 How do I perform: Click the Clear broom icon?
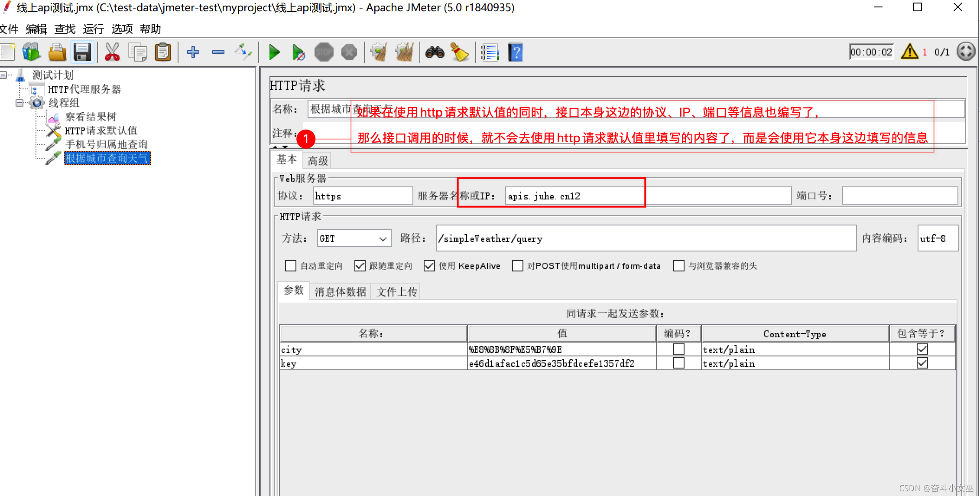379,52
